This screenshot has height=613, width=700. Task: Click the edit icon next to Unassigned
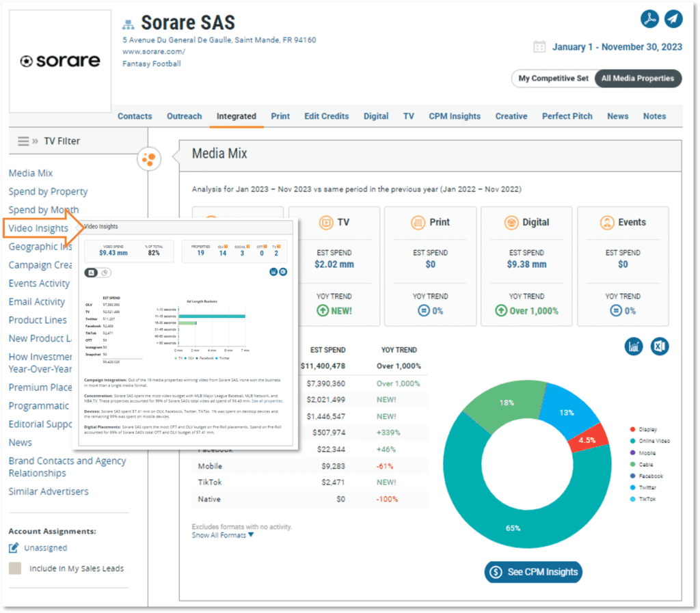pyautogui.click(x=14, y=547)
